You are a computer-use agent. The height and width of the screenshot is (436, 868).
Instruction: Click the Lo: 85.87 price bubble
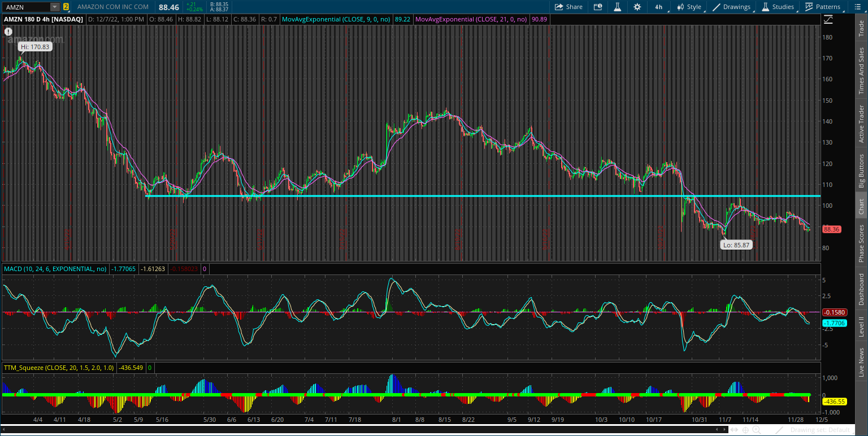tap(736, 245)
